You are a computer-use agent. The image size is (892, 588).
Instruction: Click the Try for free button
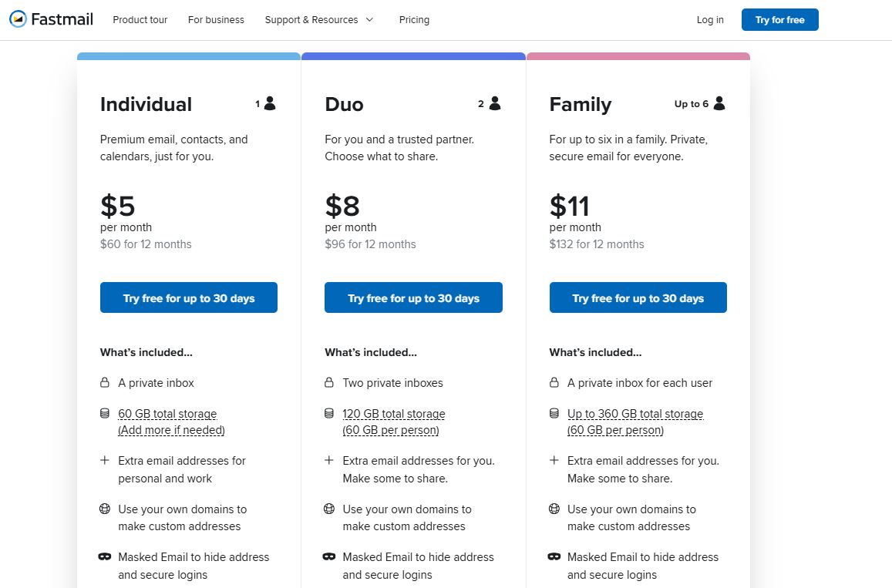tap(779, 19)
